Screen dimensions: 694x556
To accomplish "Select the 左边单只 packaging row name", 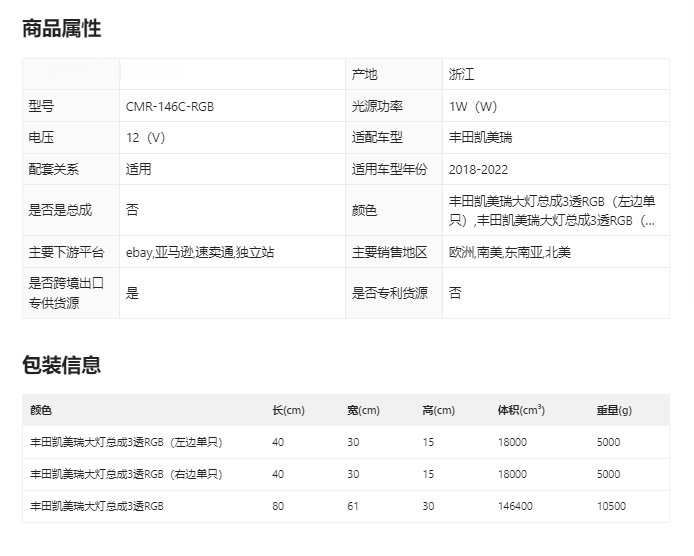I will (x=126, y=442).
